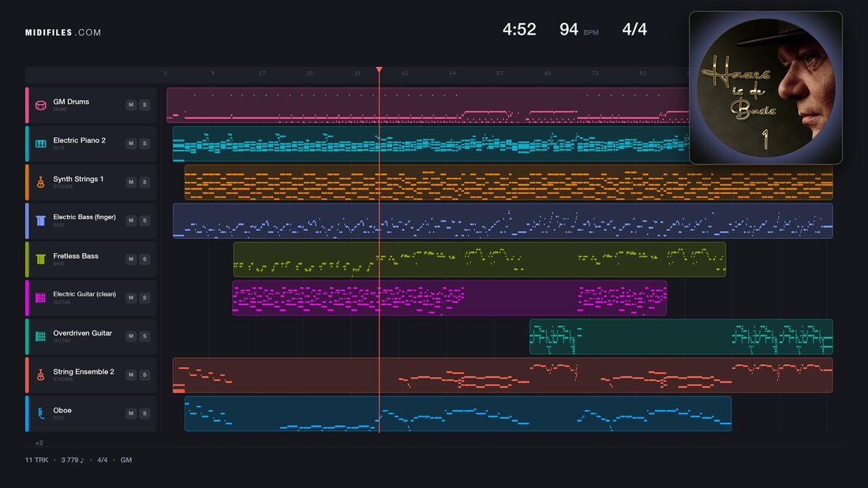The width and height of the screenshot is (868, 488).
Task: Click the Electric Piano 2 keyboard icon
Action: 40,143
